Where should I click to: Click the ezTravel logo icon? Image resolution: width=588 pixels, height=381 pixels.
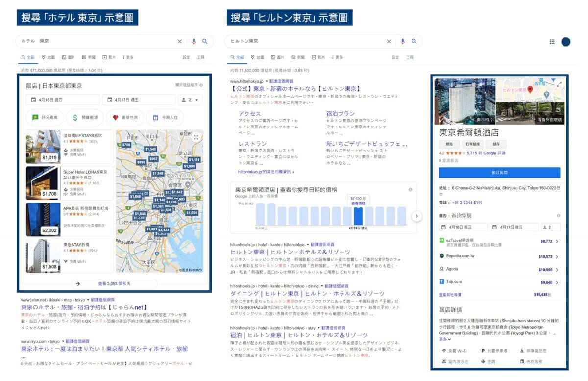point(441,241)
